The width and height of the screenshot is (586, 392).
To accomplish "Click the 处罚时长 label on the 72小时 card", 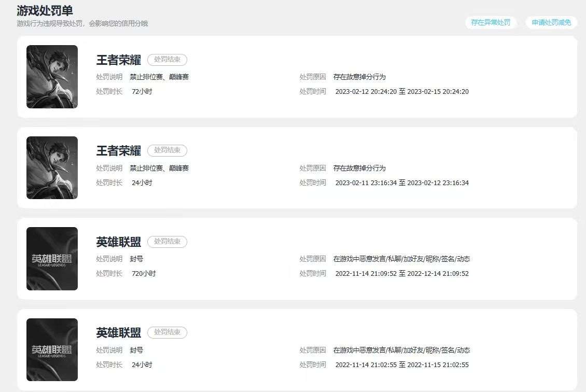I will 109,92.
